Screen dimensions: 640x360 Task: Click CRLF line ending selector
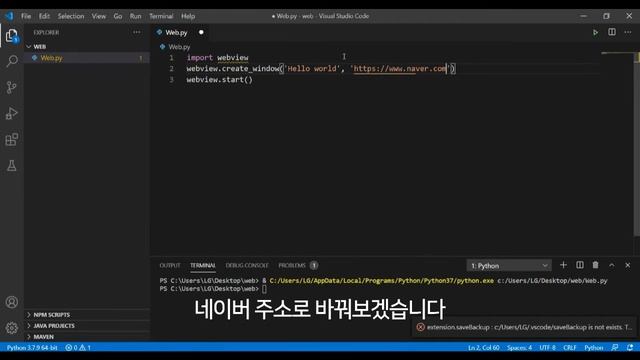pos(570,348)
